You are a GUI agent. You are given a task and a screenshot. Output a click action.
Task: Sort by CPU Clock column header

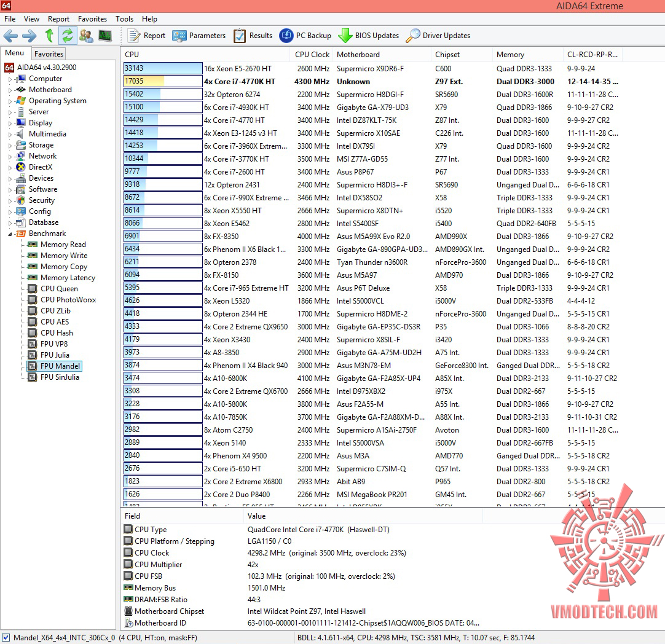(311, 55)
